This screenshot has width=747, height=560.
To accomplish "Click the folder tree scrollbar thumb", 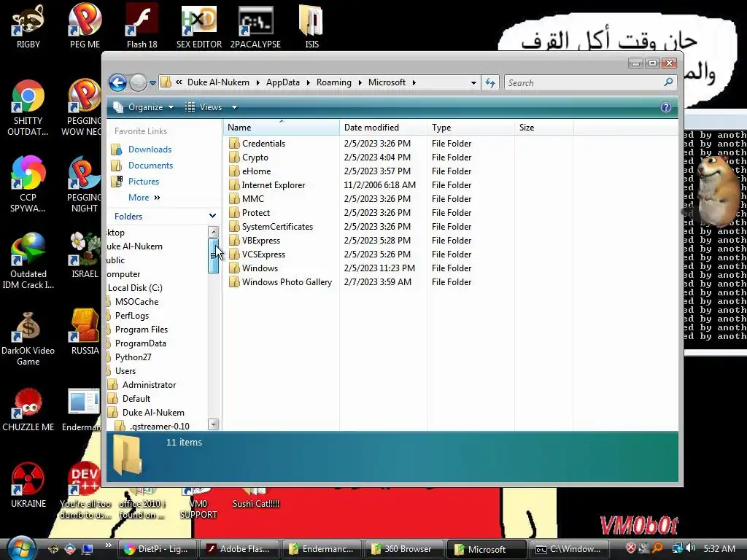I will [214, 256].
